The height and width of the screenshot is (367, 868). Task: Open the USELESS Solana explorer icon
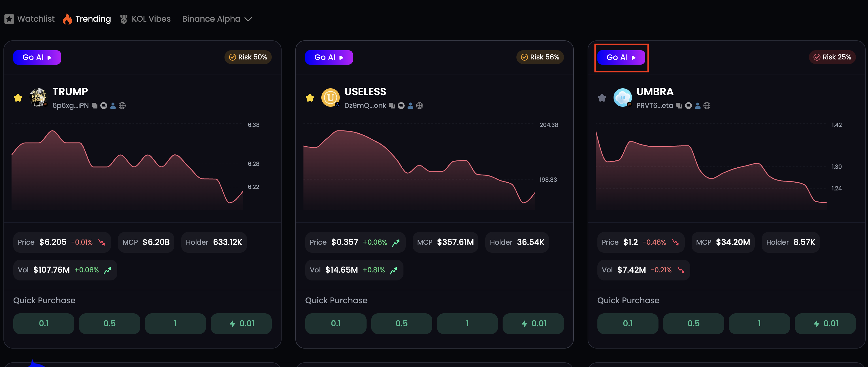pyautogui.click(x=401, y=106)
